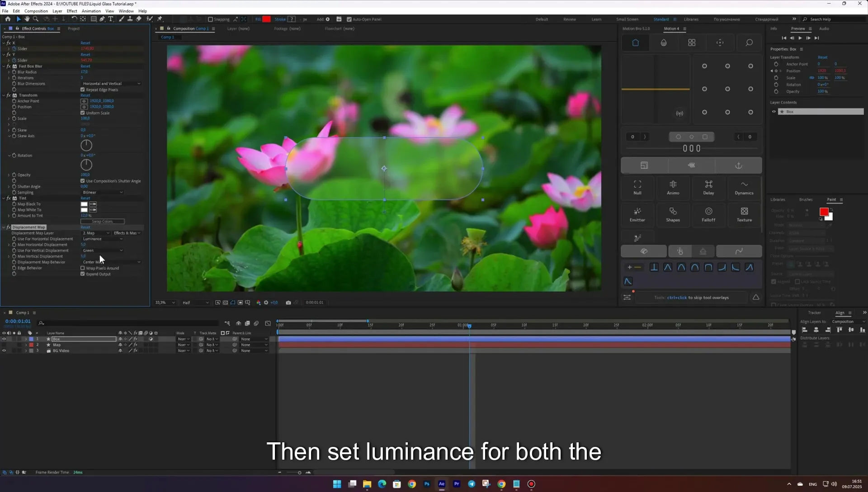Image resolution: width=868 pixels, height=492 pixels.
Task: Open the Animo tool in Motion panel
Action: coord(673,187)
